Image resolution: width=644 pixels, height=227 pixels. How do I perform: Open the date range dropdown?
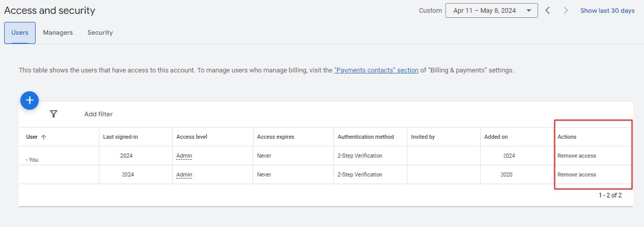tap(491, 11)
